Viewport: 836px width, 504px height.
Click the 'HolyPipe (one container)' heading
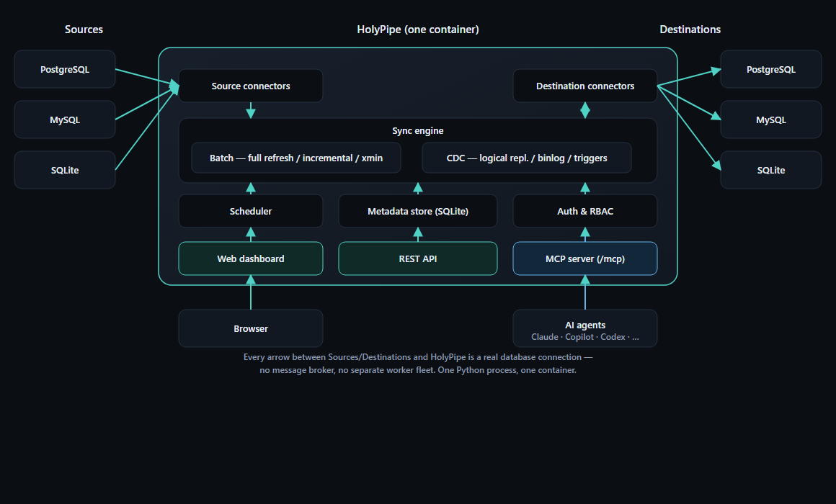(417, 30)
